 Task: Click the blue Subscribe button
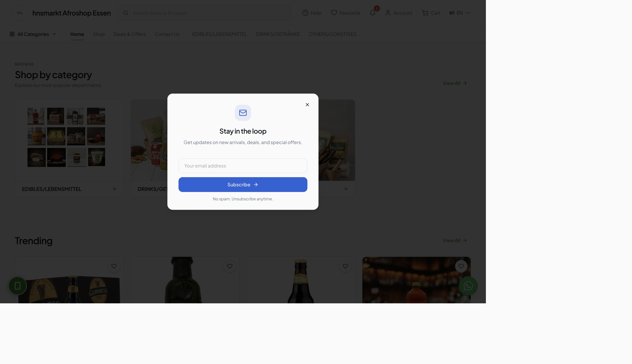(x=243, y=185)
